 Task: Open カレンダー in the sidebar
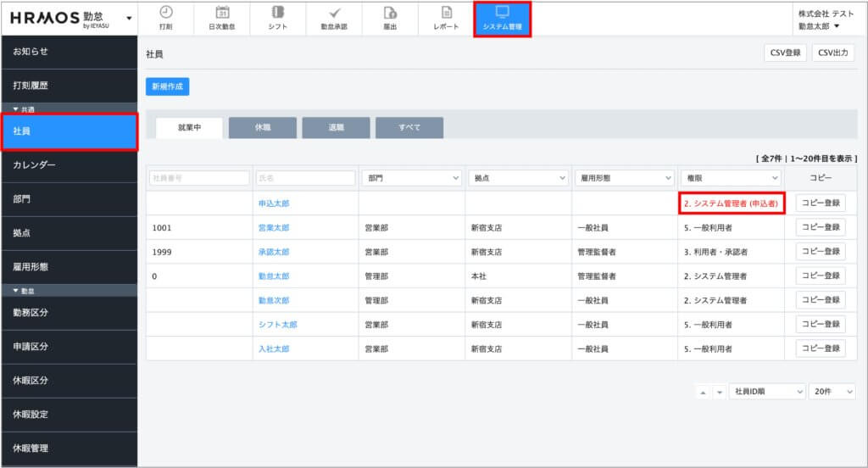68,164
